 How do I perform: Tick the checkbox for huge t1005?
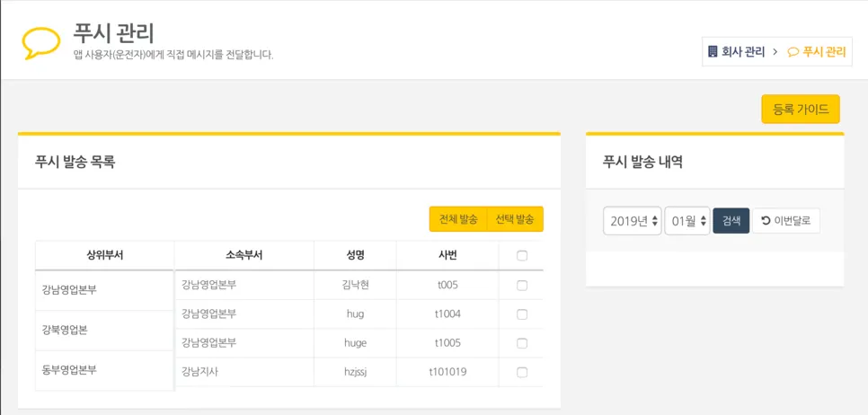522,343
